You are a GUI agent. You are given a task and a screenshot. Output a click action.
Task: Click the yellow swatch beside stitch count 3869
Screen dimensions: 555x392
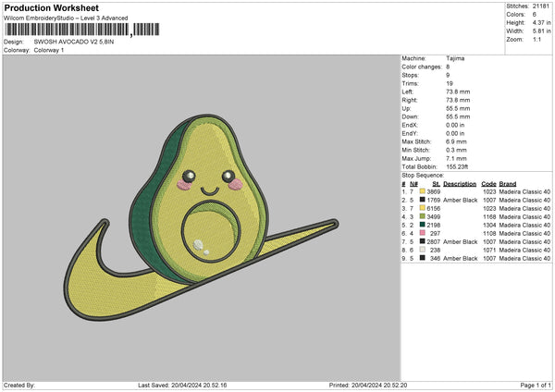click(423, 191)
